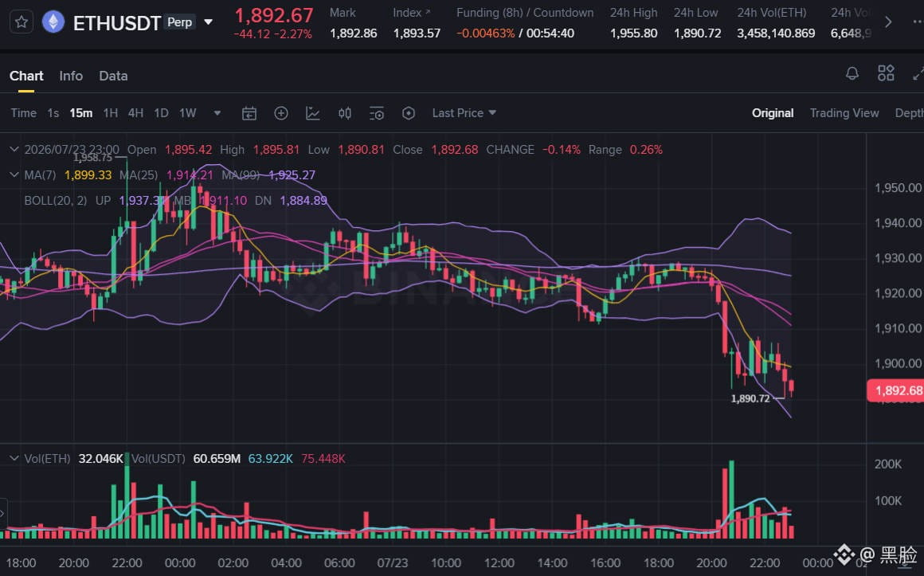
Task: Switch to the Chart tab
Action: 26,76
